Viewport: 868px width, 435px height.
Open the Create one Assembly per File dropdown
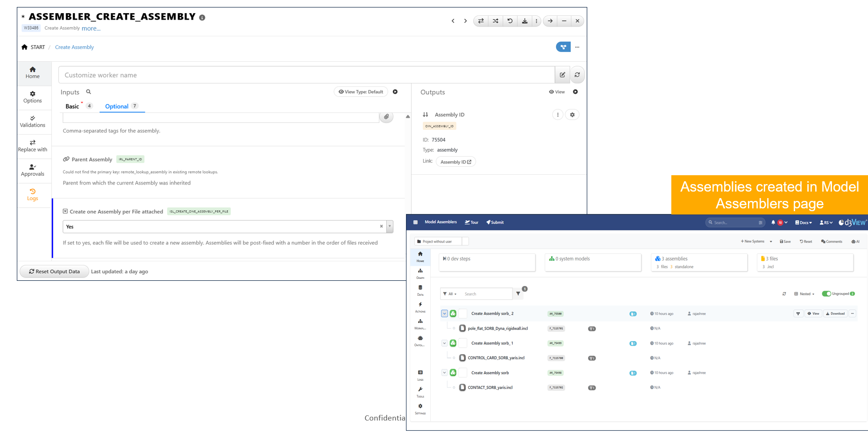point(390,227)
